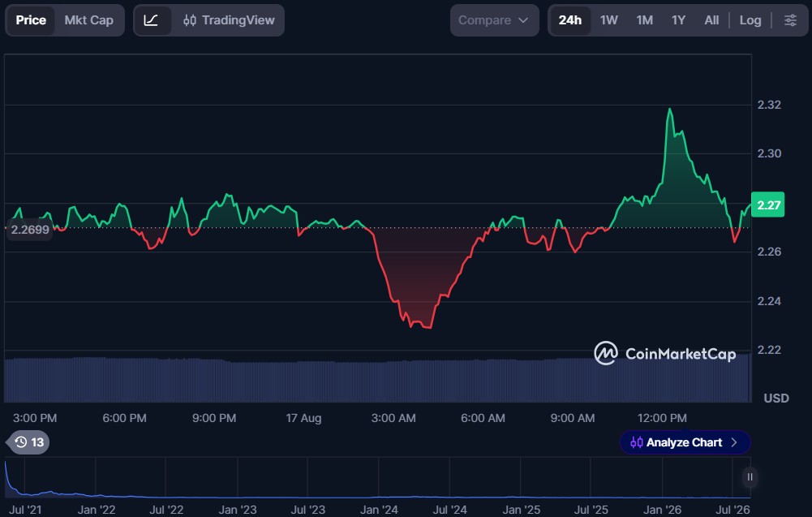
Task: Click the 3:00 PM time label
Action: (x=35, y=418)
